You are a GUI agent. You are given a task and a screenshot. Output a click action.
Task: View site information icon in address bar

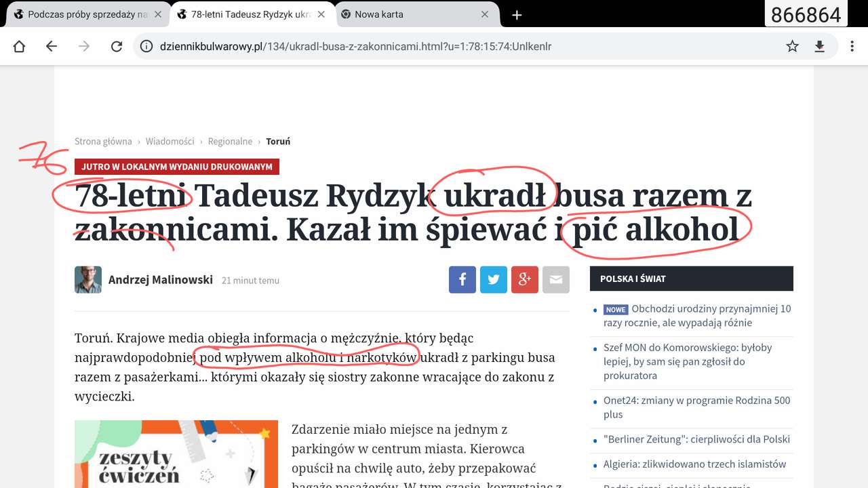coord(146,46)
